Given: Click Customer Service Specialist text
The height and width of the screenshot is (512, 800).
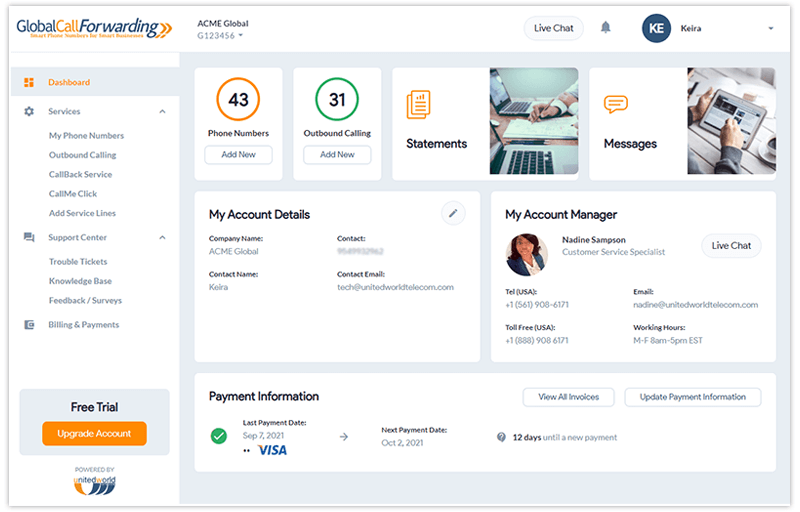Looking at the screenshot, I should tap(613, 252).
